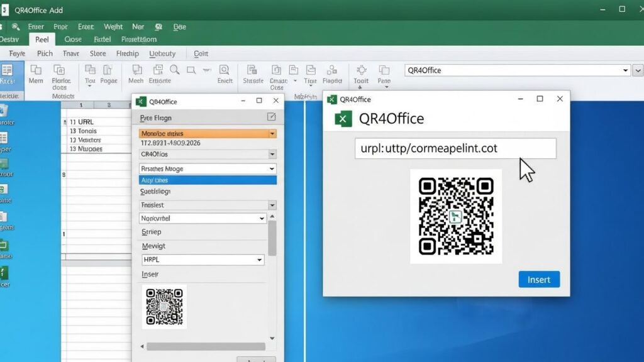The width and height of the screenshot is (644, 362).
Task: Click the URL text input field
Action: click(455, 149)
